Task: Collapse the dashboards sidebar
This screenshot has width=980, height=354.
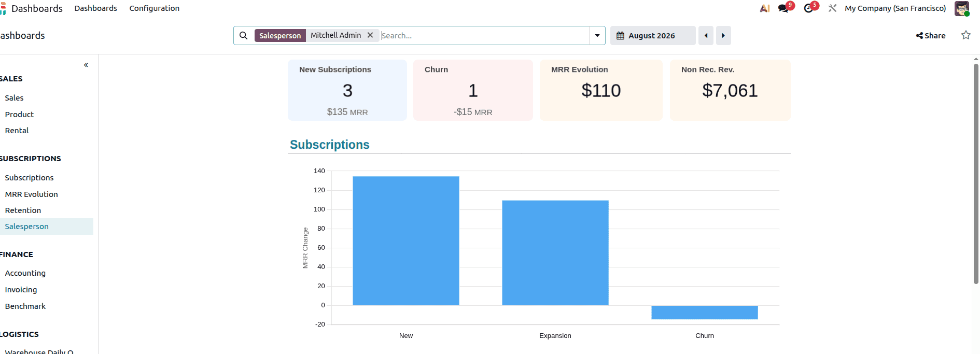Action: (x=86, y=65)
